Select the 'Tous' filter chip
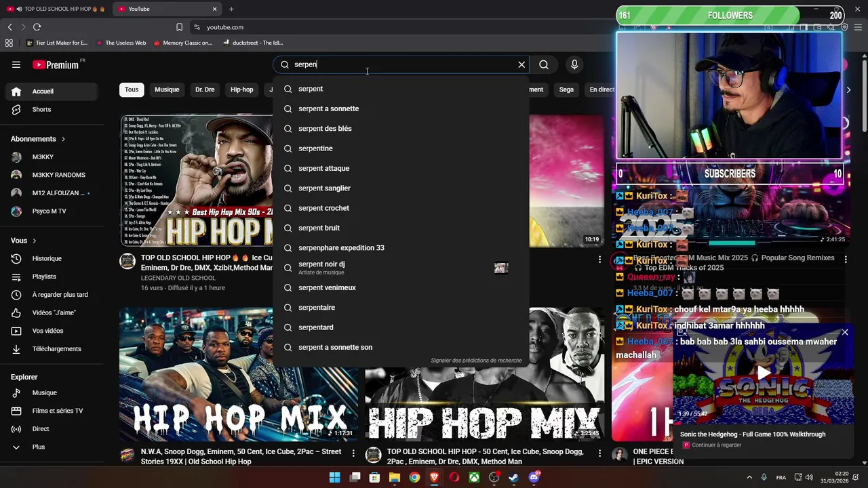The image size is (868, 488). [x=132, y=89]
